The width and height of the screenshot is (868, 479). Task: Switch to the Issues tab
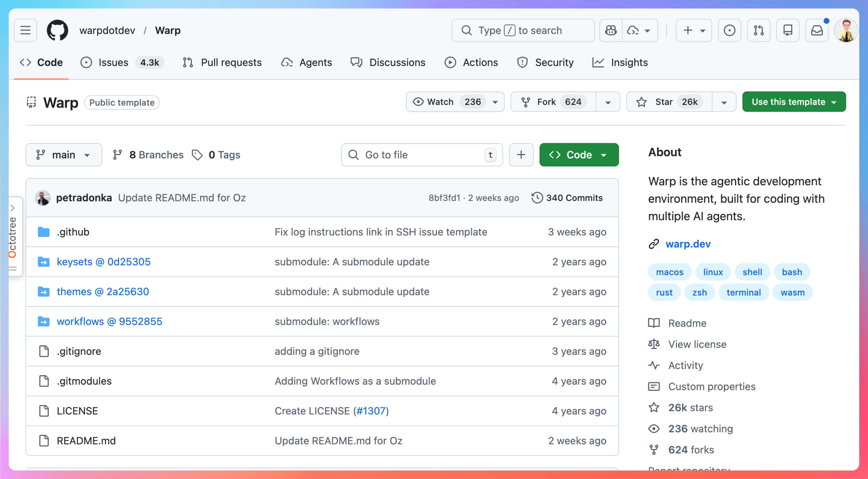tap(113, 63)
